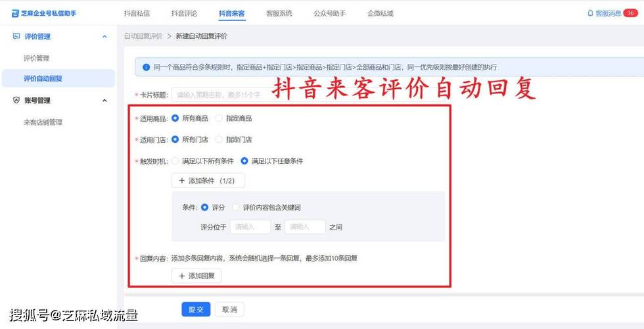Select 所有门店 radio for 适用门店
This screenshot has width=644, height=329.
point(175,139)
